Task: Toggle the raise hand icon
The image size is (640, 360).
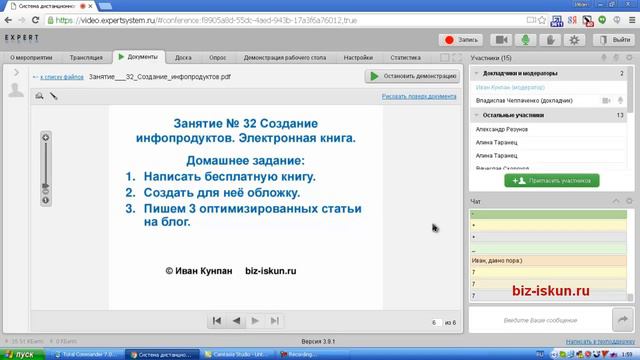Action: click(x=550, y=40)
